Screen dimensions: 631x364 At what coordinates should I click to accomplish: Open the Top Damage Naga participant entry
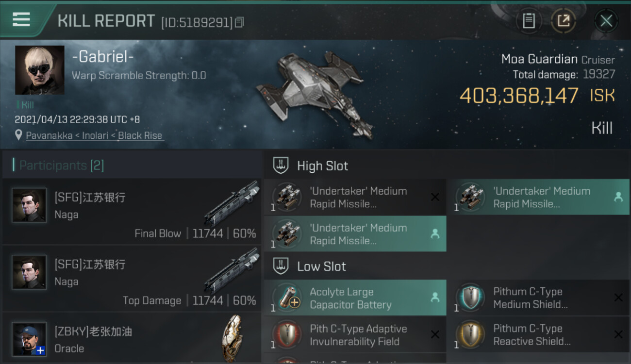[131, 279]
